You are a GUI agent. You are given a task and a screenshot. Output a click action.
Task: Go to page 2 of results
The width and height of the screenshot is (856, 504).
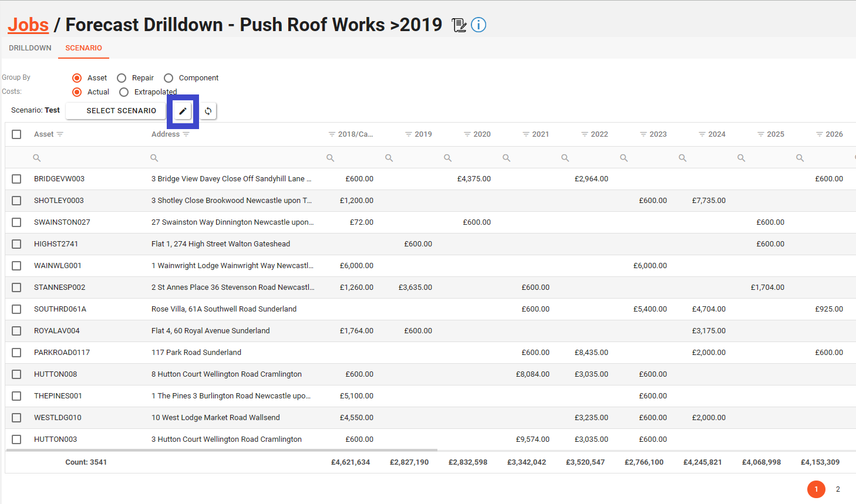click(838, 489)
